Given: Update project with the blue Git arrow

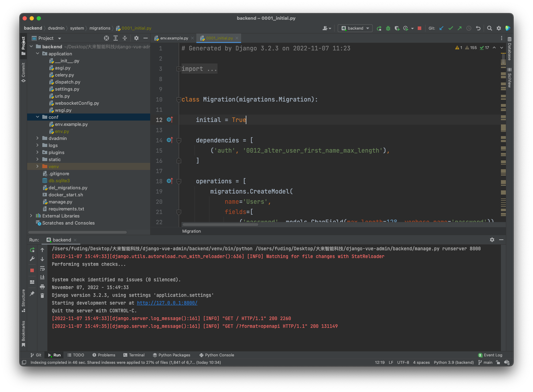Looking at the screenshot, I should click(441, 28).
